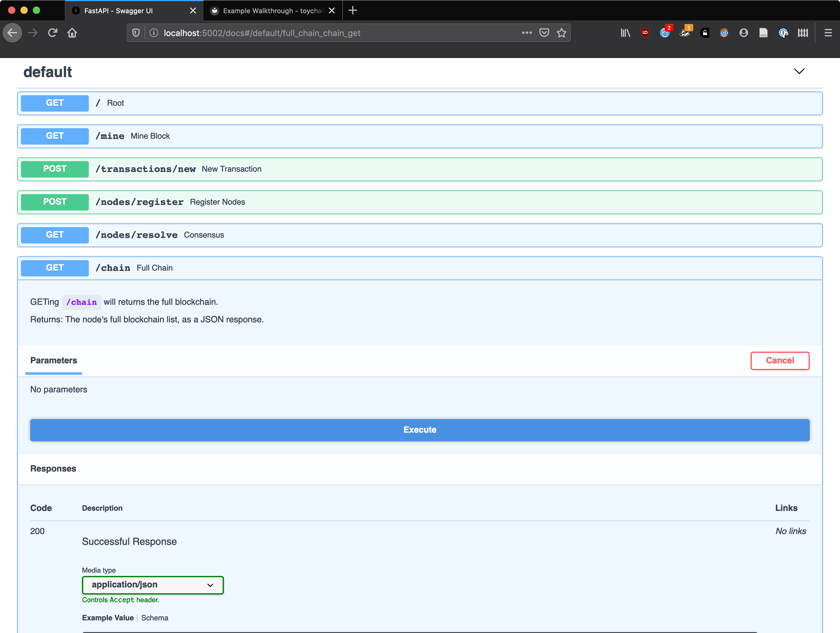The height and width of the screenshot is (633, 840).
Task: Switch to the Example Value view
Action: tap(108, 618)
